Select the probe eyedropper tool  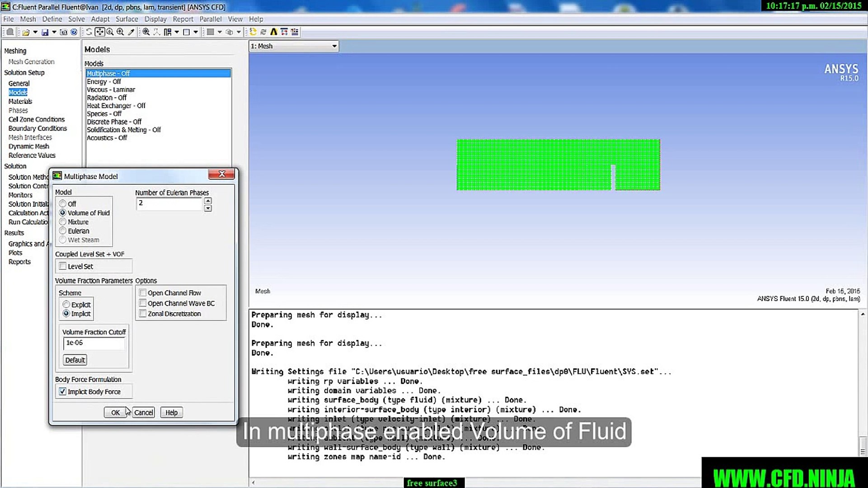(131, 32)
